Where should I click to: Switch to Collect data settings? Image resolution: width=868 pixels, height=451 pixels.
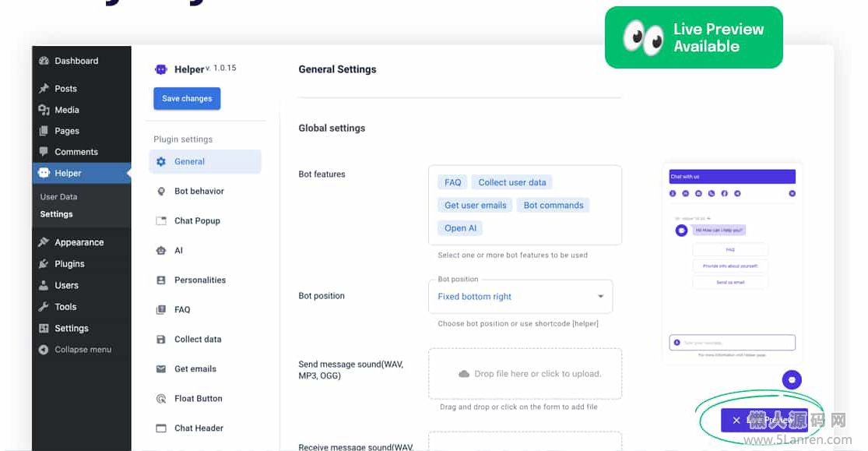[x=205, y=339]
